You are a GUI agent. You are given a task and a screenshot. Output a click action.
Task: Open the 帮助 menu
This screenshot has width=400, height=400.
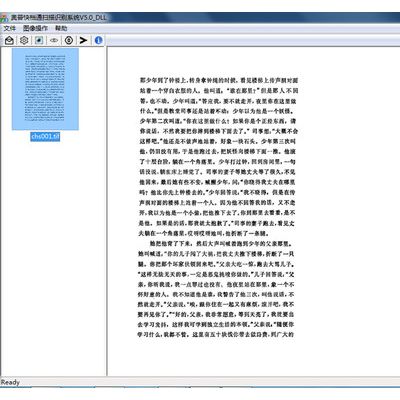61,28
